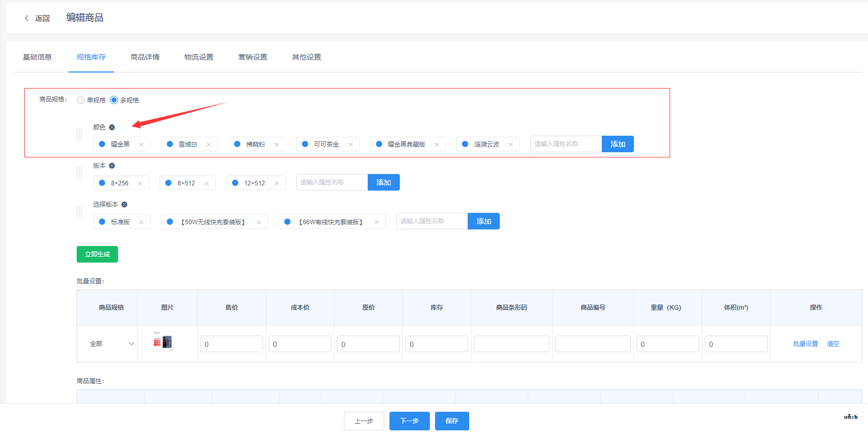Viewport: 868px width, 434px height.
Task: Click the 商品条形码 batch input field
Action: [x=512, y=344]
